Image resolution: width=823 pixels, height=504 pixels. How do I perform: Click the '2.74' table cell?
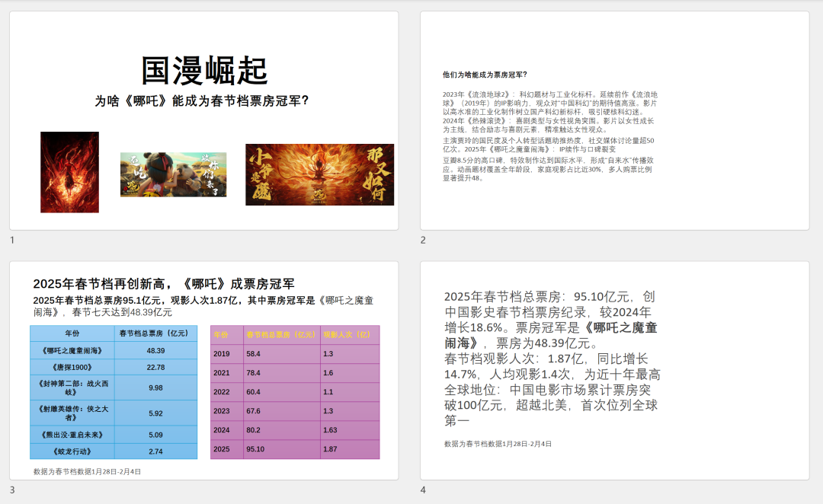pyautogui.click(x=156, y=451)
